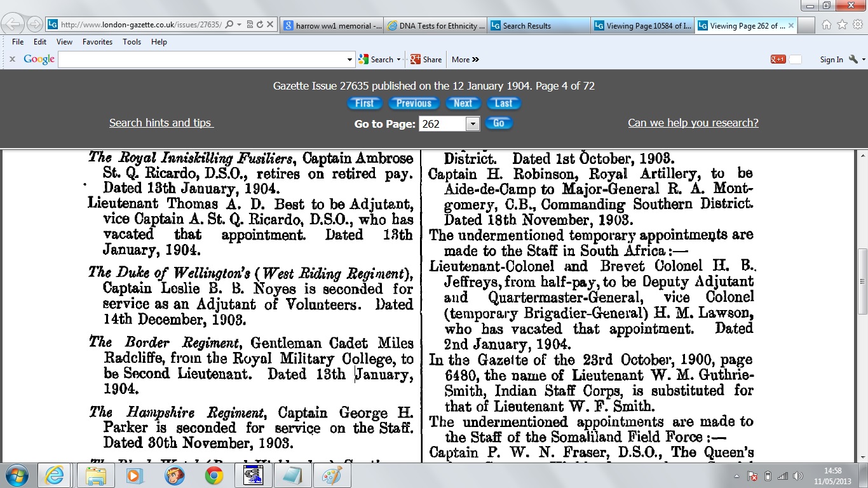The width and height of the screenshot is (868, 488).
Task: Click the vertical page scrollbar thumb
Action: coord(862,280)
